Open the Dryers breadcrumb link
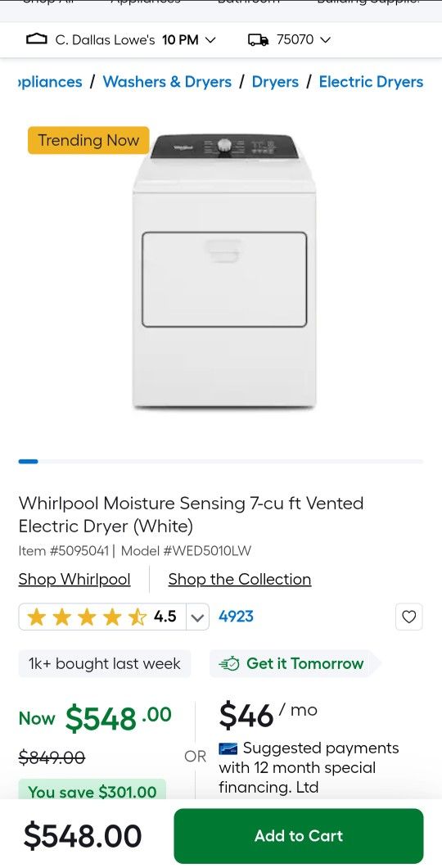 (275, 82)
